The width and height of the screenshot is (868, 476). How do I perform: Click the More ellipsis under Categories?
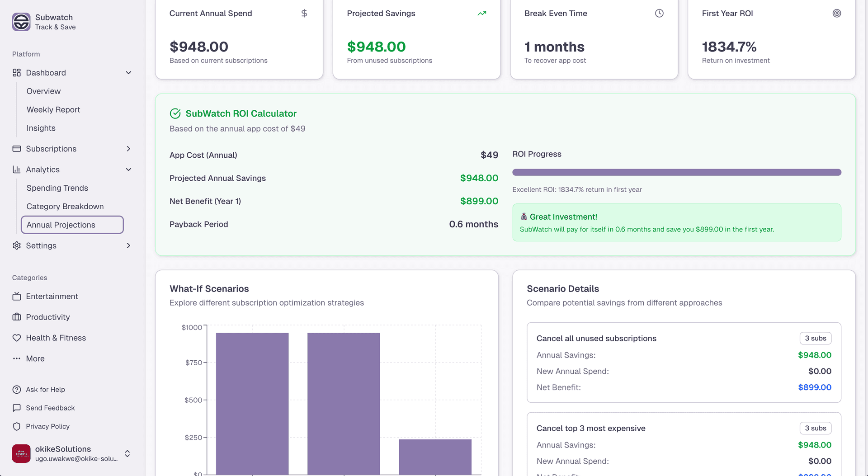click(17, 358)
